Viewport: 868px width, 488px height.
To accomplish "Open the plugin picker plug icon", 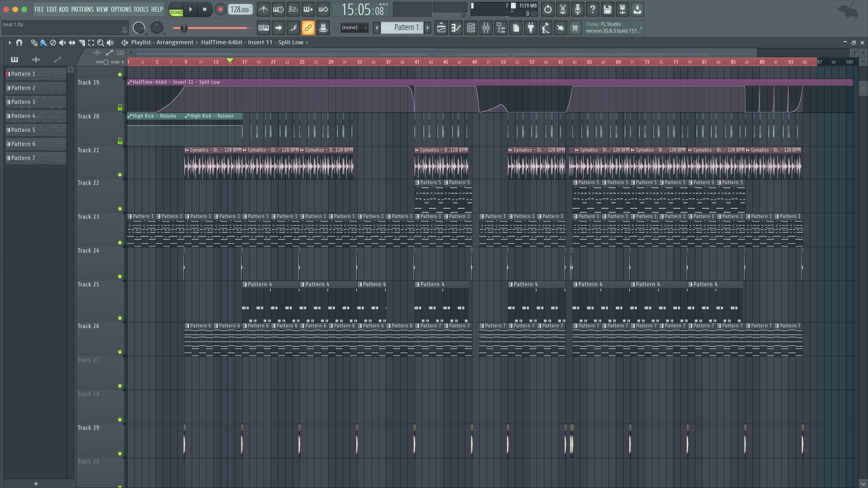I will point(531,28).
